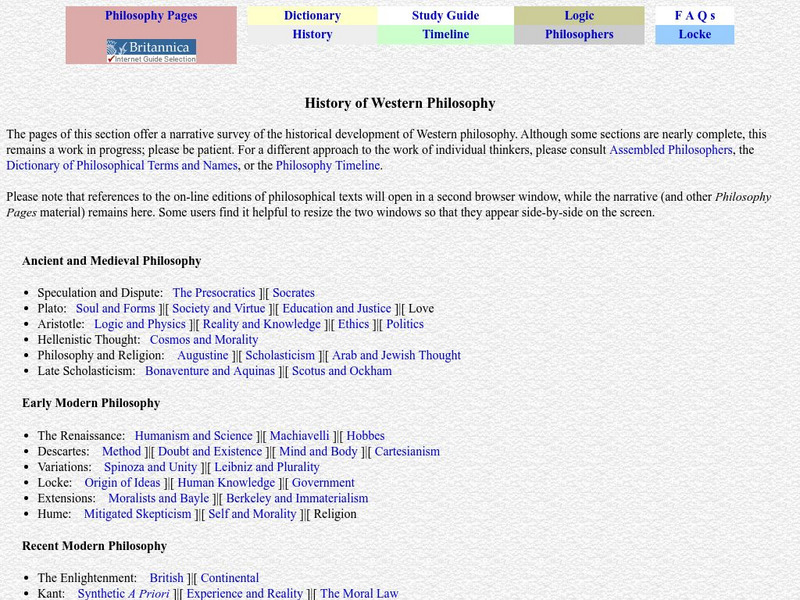Open the Hobbes page
Image resolution: width=800 pixels, height=600 pixels.
click(x=366, y=436)
